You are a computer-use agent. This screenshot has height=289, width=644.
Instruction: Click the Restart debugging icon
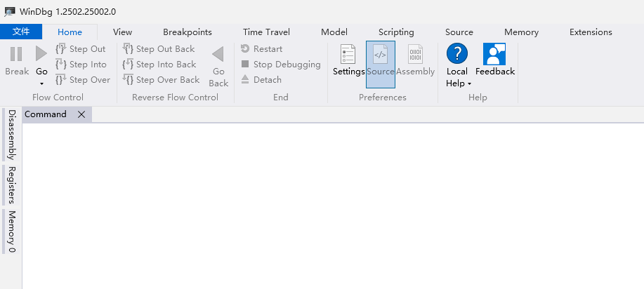(245, 49)
